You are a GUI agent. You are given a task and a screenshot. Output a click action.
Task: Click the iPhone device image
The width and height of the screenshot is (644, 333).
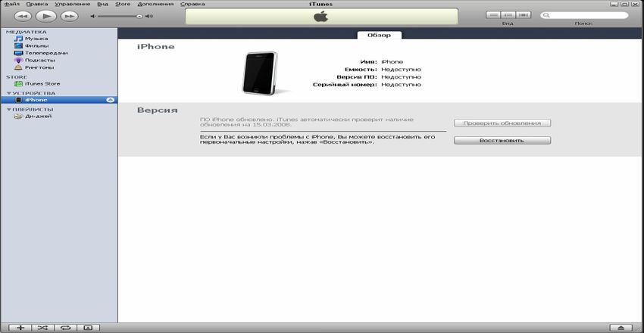point(260,73)
